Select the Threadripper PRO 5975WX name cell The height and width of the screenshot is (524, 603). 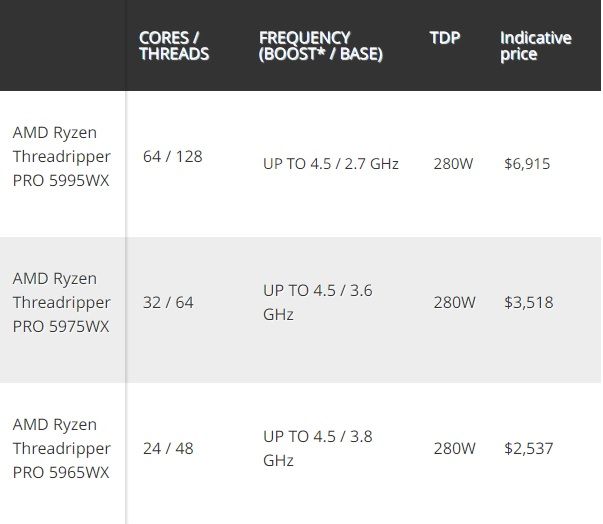(x=62, y=302)
